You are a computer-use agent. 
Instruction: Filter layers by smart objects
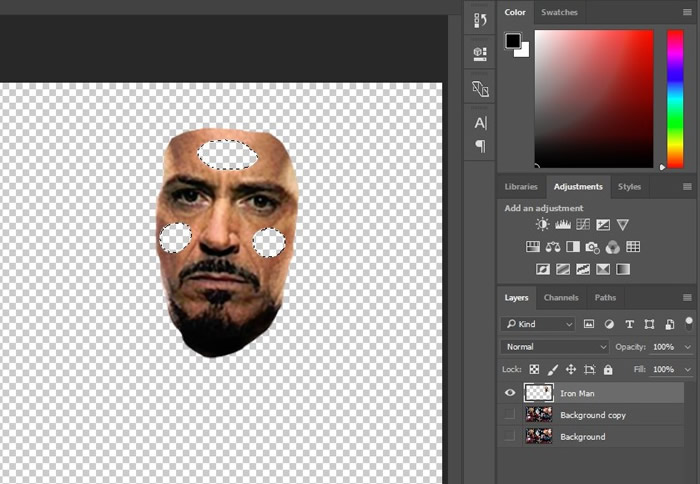(x=670, y=324)
